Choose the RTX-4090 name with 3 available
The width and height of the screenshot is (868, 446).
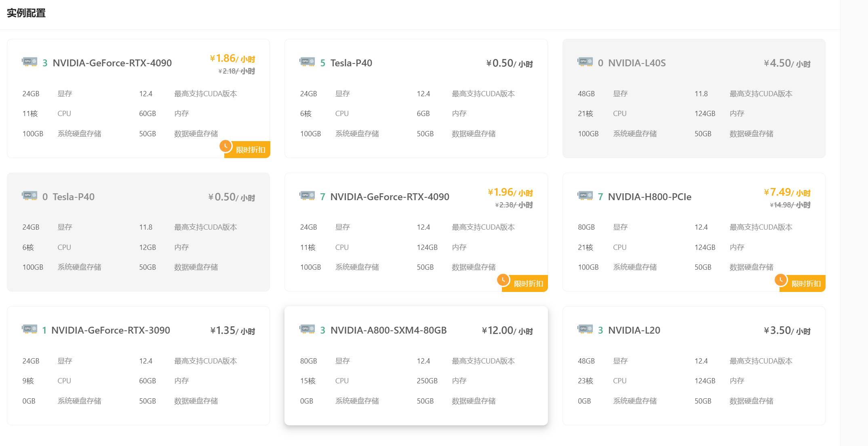112,63
